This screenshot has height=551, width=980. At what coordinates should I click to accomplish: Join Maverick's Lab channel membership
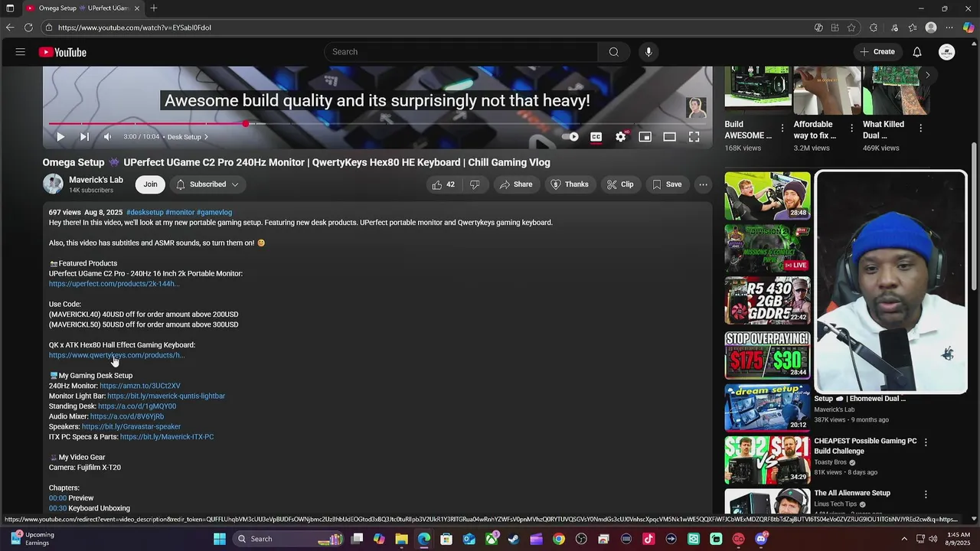pos(150,184)
